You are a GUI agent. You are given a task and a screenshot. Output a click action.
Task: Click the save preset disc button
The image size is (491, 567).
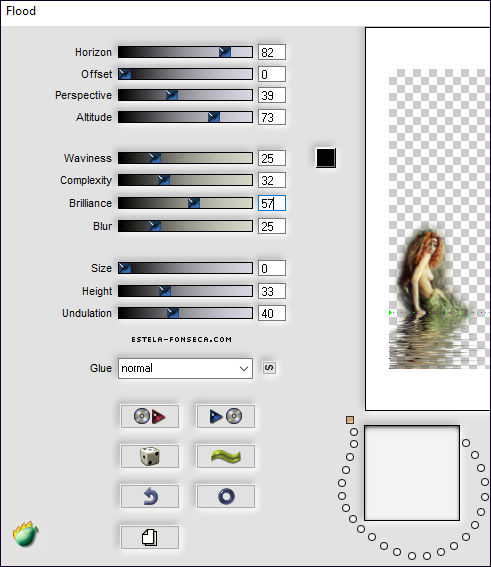[225, 416]
